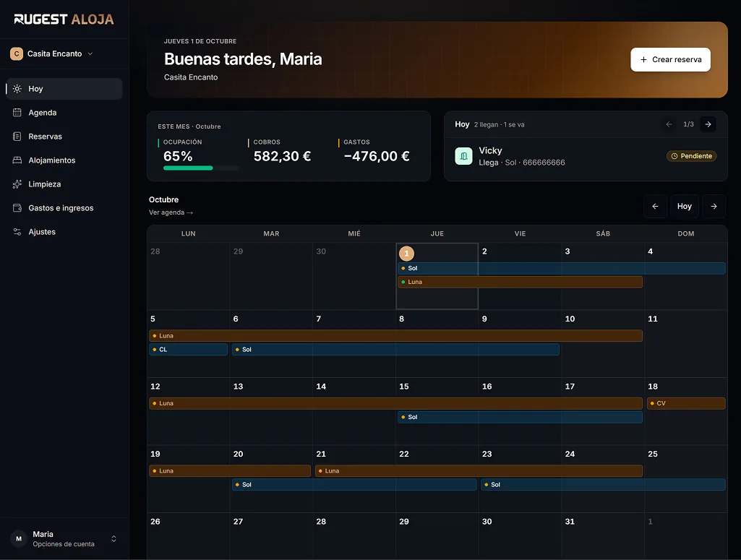
Task: Click the Crear reserva button
Action: pos(670,59)
